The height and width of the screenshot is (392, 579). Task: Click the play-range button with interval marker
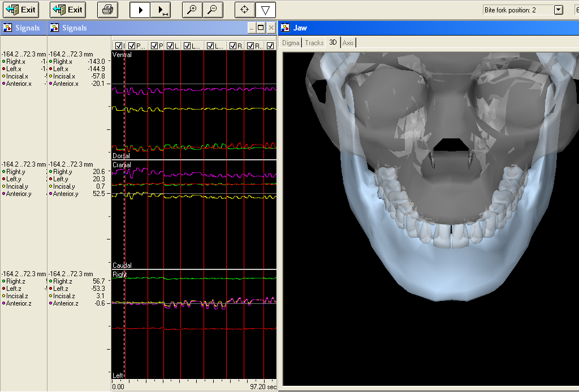[161, 10]
